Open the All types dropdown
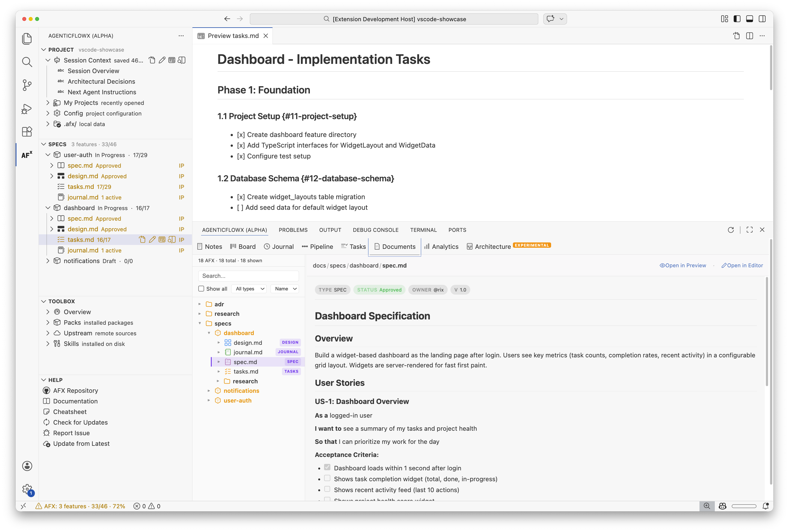This screenshot has height=532, width=789. click(x=249, y=288)
